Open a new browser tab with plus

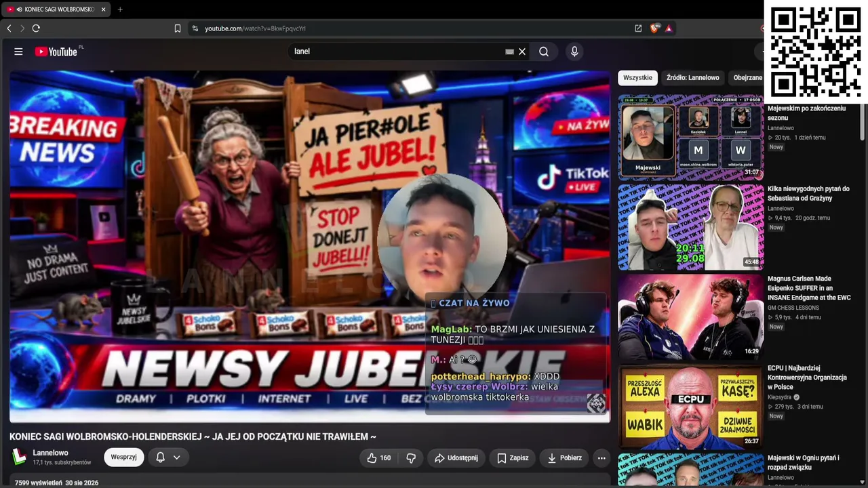[120, 9]
